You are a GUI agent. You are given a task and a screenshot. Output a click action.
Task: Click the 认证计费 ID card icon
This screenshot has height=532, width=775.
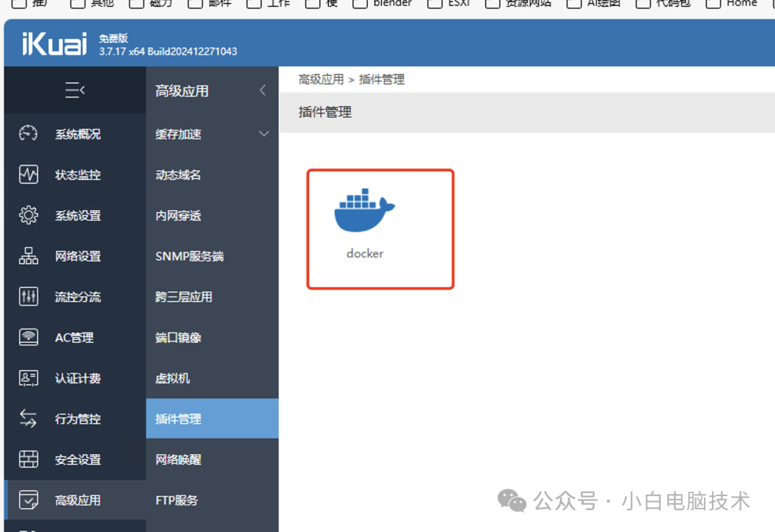28,378
